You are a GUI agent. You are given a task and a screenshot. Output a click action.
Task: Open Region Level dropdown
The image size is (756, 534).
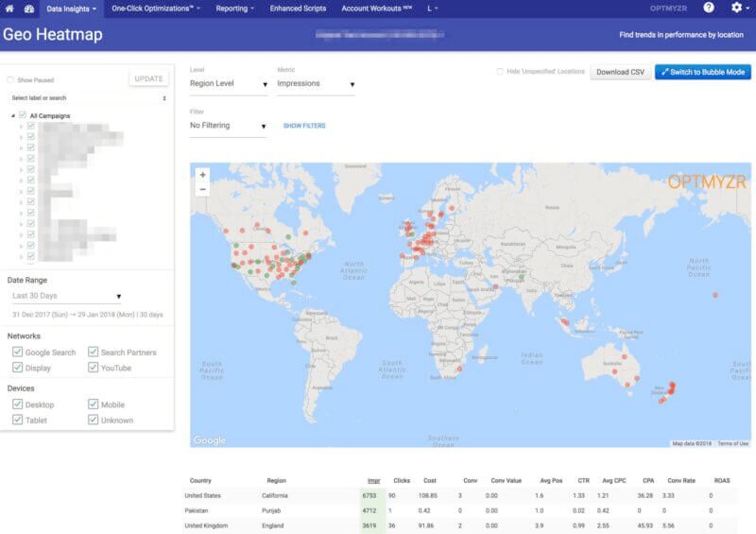coord(229,84)
